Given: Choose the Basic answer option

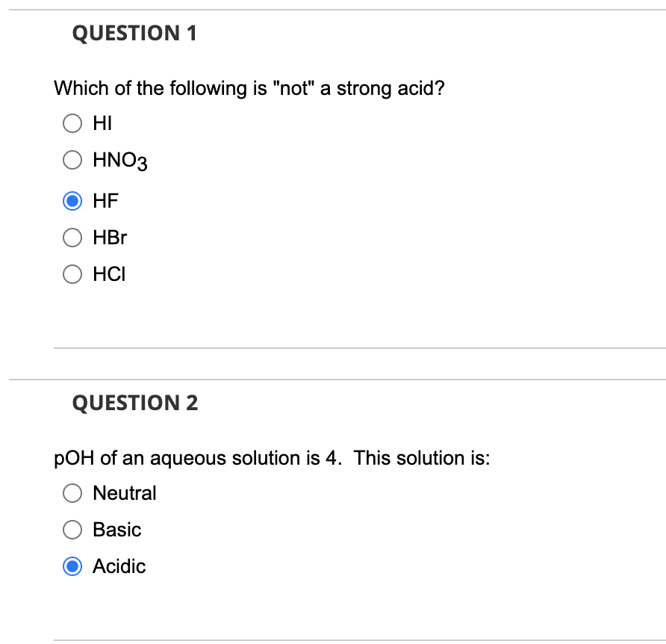Looking at the screenshot, I should [72, 530].
